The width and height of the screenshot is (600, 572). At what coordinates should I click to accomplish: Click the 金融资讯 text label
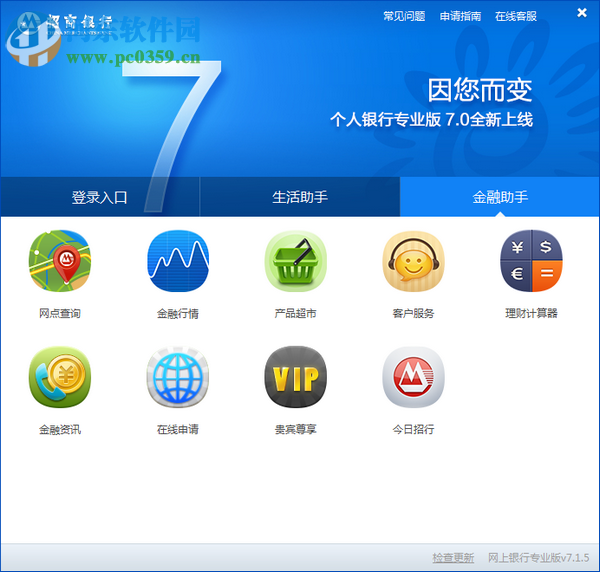click(x=60, y=430)
